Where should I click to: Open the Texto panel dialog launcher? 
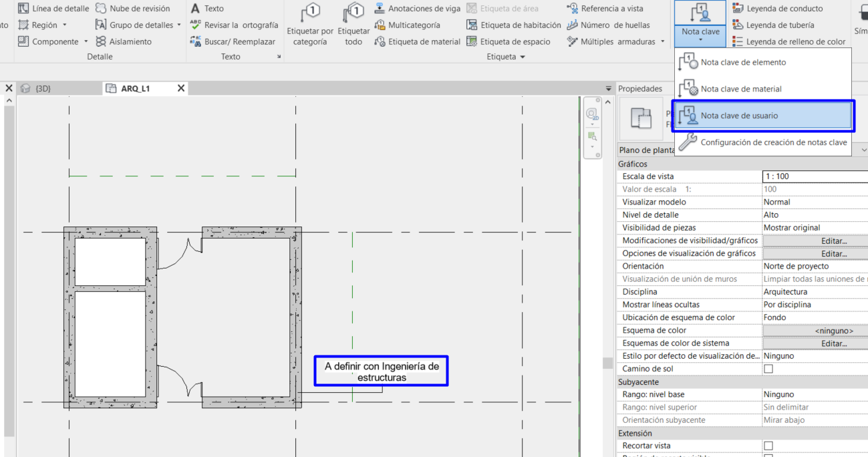(279, 57)
